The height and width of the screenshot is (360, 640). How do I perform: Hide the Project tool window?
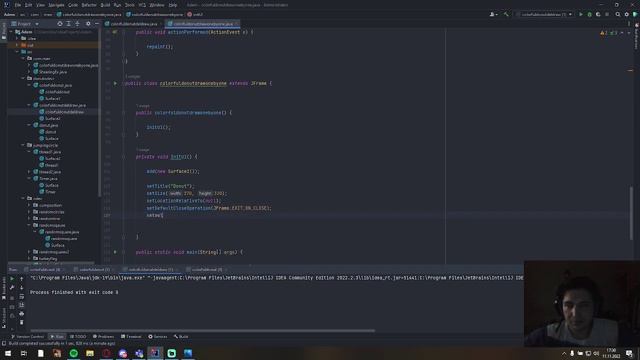(97, 24)
